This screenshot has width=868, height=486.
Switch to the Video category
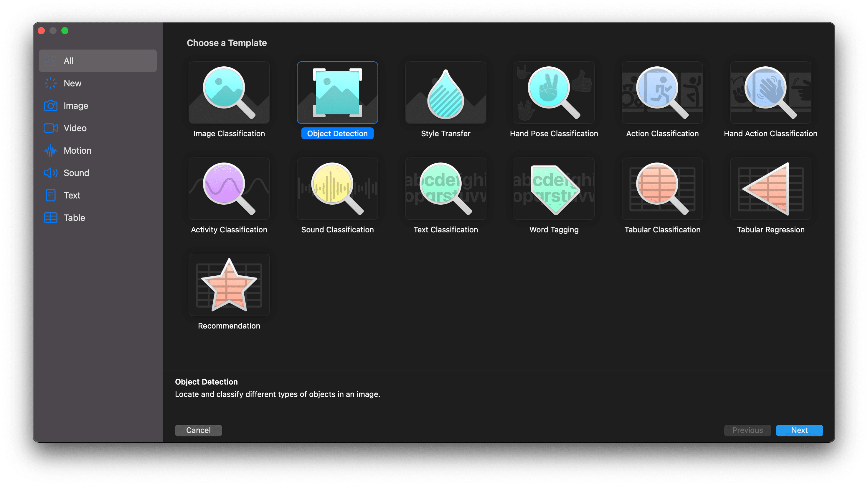75,128
